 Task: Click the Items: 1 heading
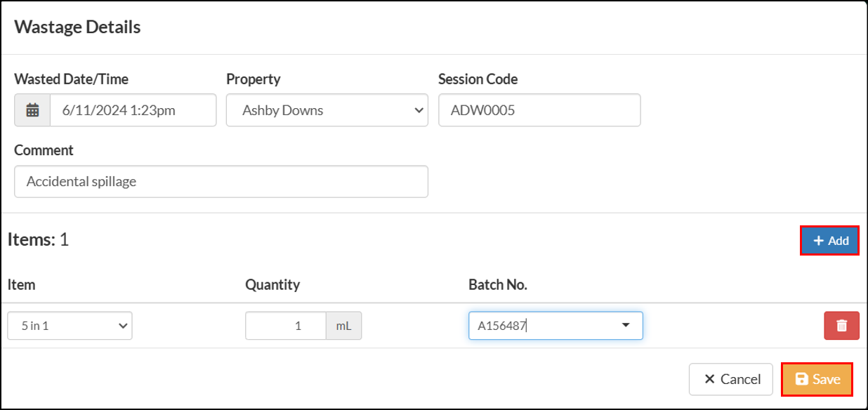pos(38,240)
